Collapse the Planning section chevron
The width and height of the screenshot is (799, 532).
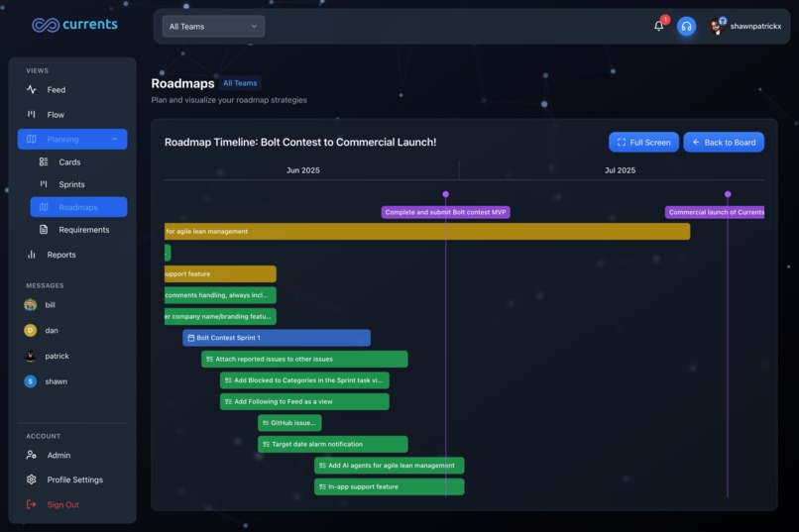coord(114,139)
